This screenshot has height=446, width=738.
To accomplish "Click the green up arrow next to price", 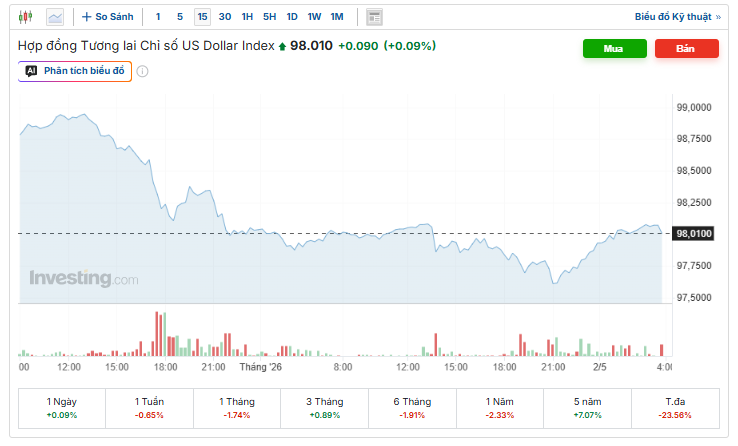I will pyautogui.click(x=282, y=47).
